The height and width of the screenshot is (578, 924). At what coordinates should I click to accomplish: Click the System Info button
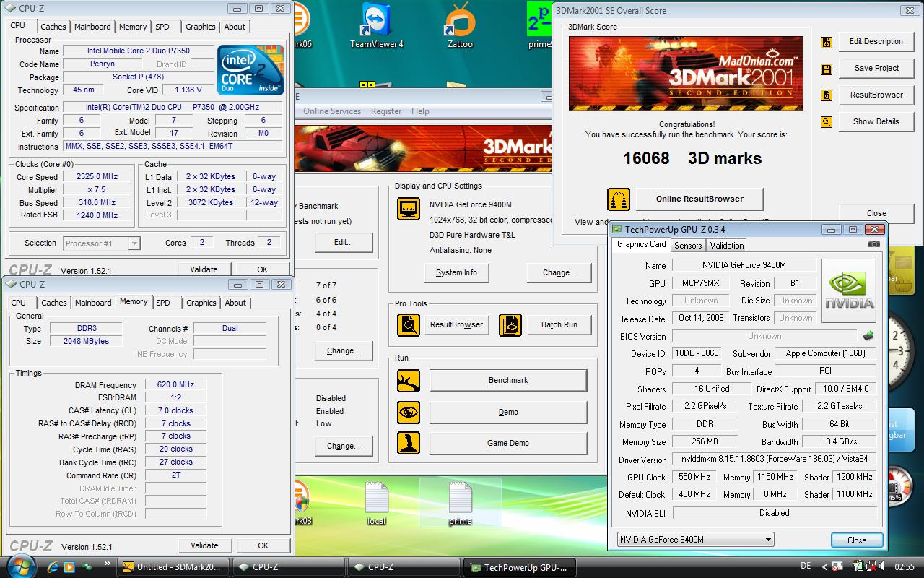click(x=456, y=272)
